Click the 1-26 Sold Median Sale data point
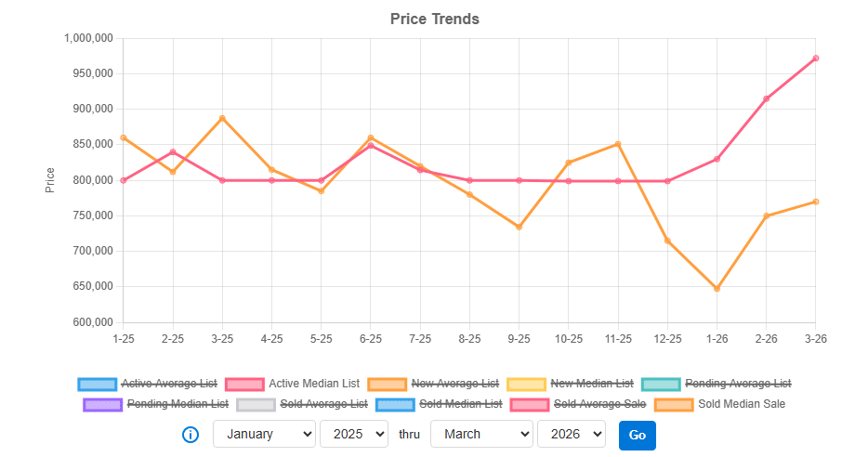The width and height of the screenshot is (868, 457). click(717, 289)
